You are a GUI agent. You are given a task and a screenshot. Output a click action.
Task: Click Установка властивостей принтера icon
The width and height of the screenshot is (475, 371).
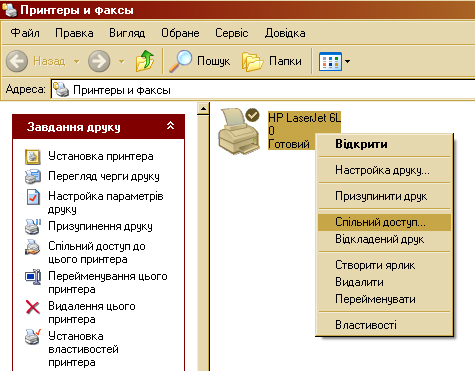33,337
